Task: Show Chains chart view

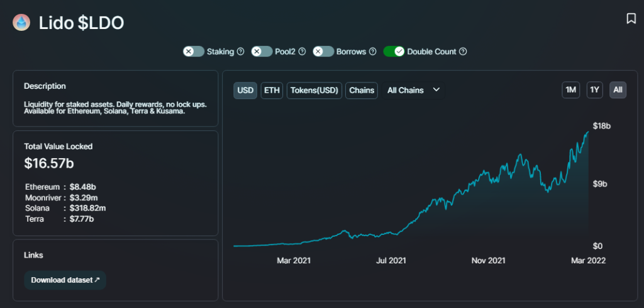Action: [x=362, y=91]
